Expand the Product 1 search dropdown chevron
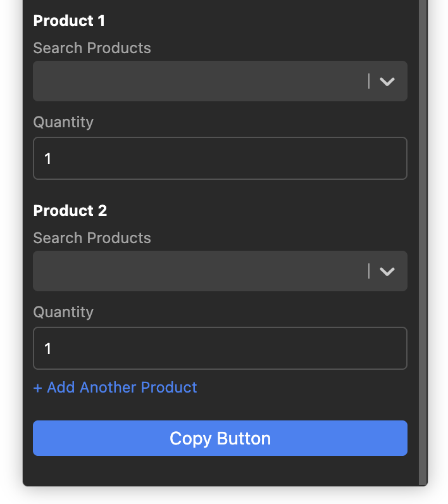Image resolution: width=448 pixels, height=504 pixels. click(387, 81)
